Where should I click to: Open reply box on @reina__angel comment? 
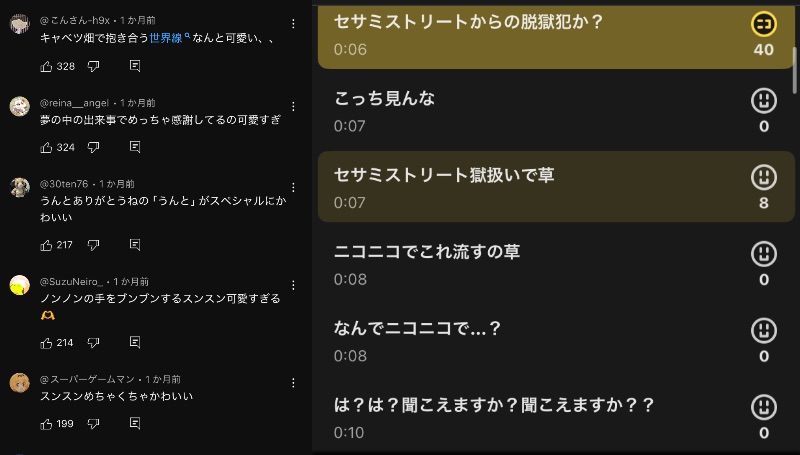click(135, 147)
